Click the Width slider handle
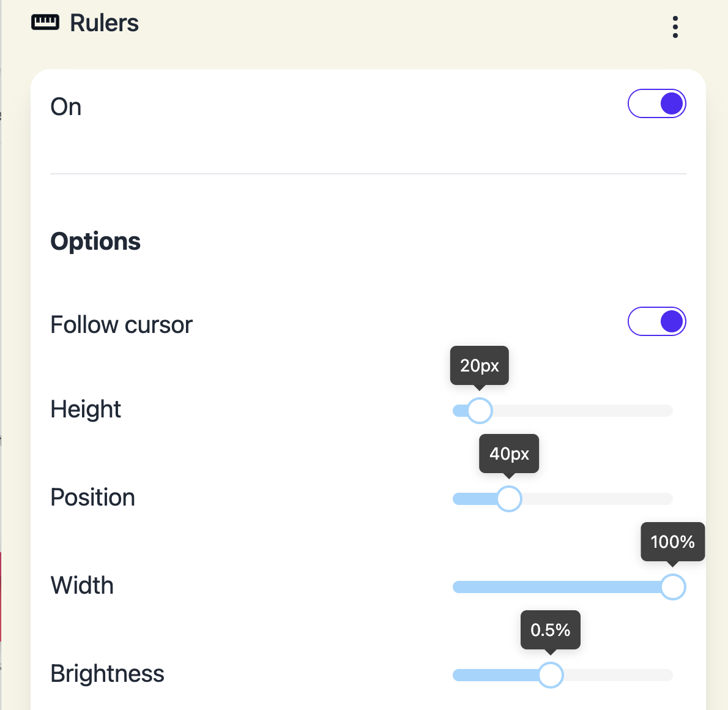The height and width of the screenshot is (710, 728). tap(672, 587)
